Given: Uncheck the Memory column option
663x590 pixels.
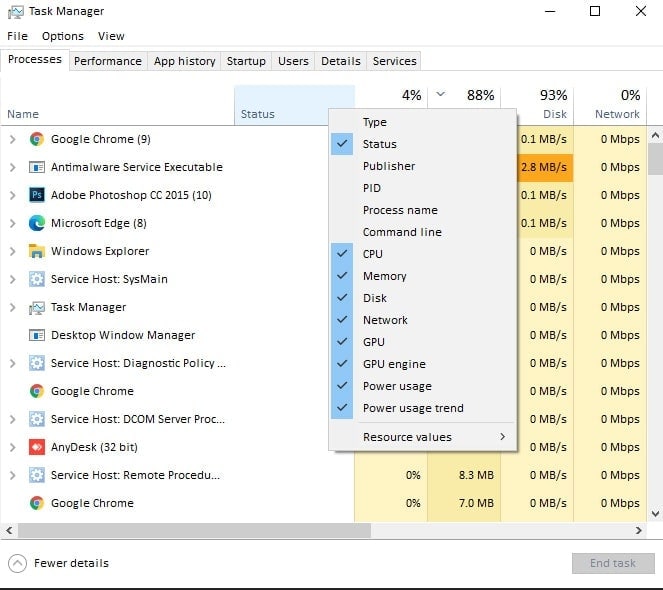Looking at the screenshot, I should [423, 276].
